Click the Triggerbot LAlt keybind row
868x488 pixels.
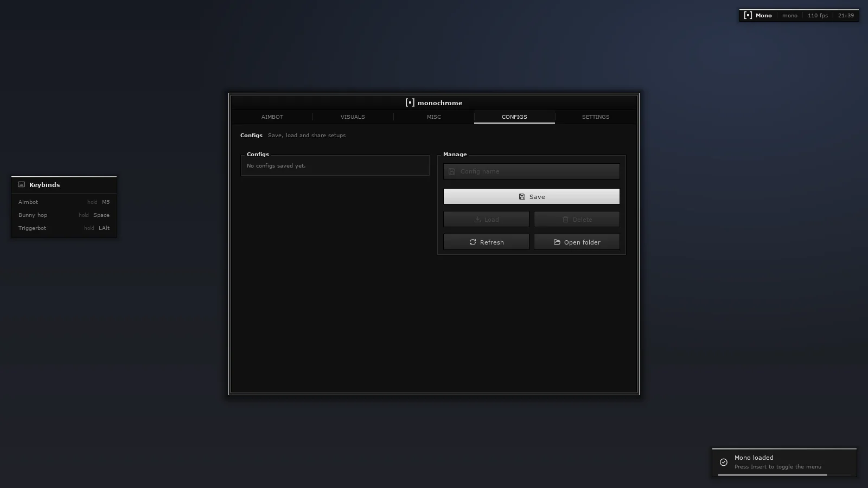tap(64, 228)
